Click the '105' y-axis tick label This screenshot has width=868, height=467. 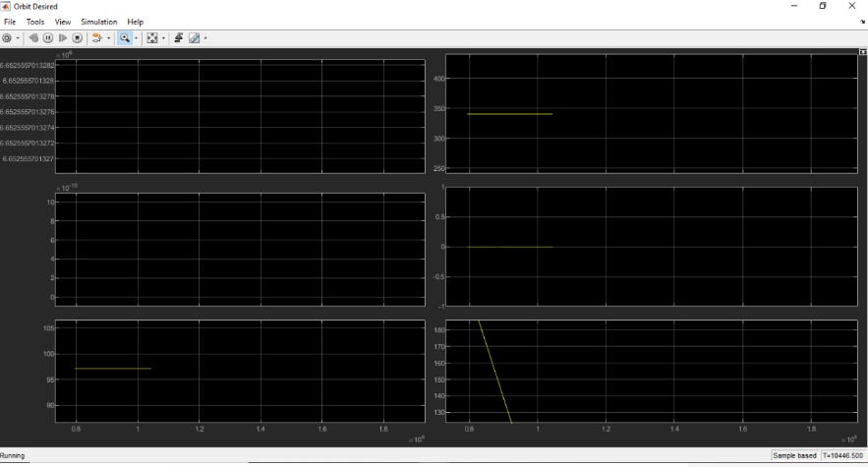pyautogui.click(x=49, y=328)
